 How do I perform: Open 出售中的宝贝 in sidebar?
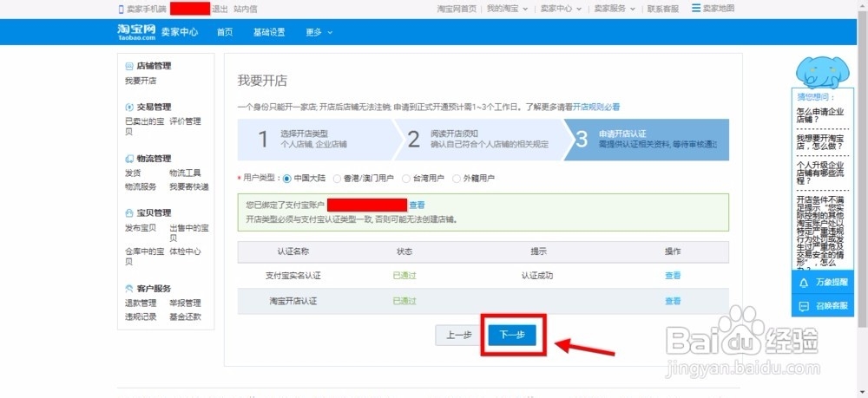tap(188, 232)
